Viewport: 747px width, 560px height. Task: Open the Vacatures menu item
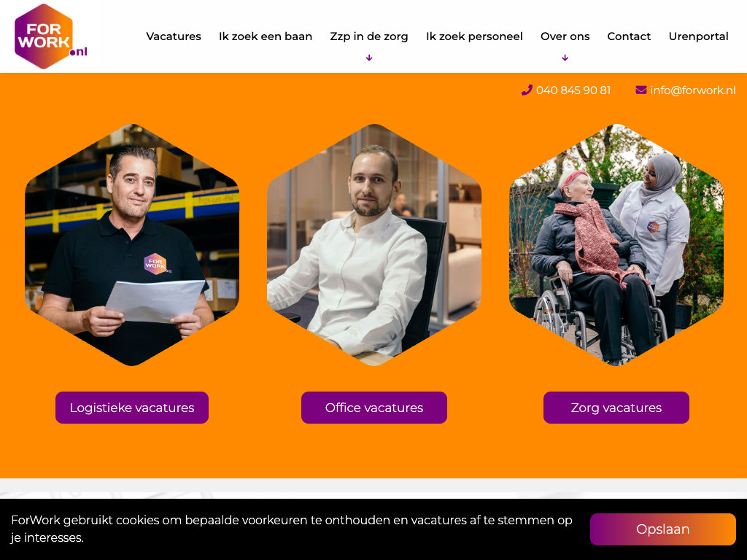(174, 36)
